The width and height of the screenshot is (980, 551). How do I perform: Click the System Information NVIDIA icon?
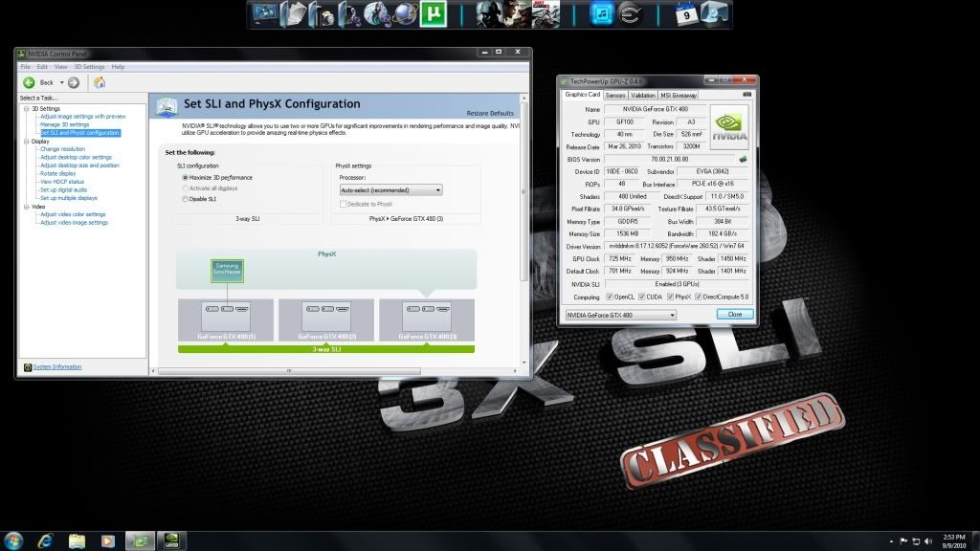(x=28, y=367)
